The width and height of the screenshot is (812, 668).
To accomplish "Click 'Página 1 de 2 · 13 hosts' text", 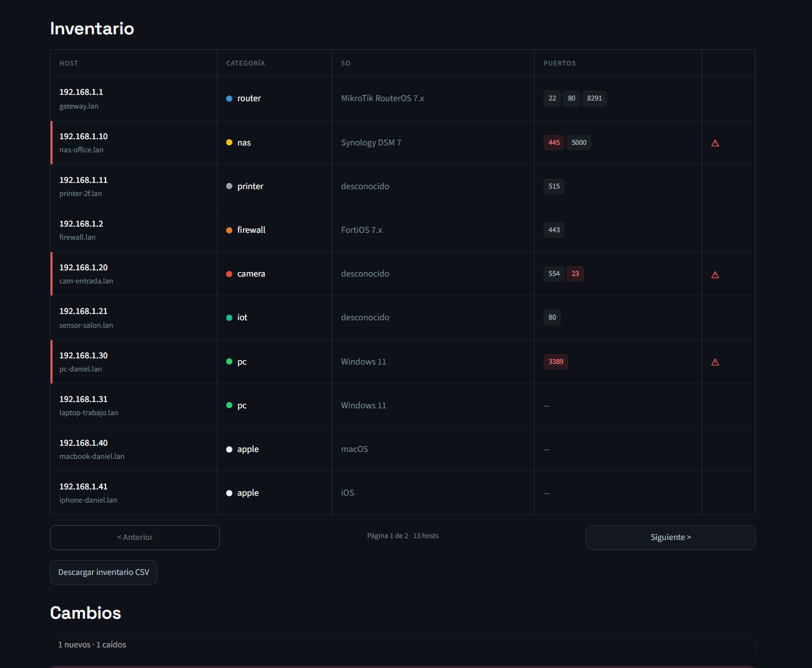I will pos(403,536).
